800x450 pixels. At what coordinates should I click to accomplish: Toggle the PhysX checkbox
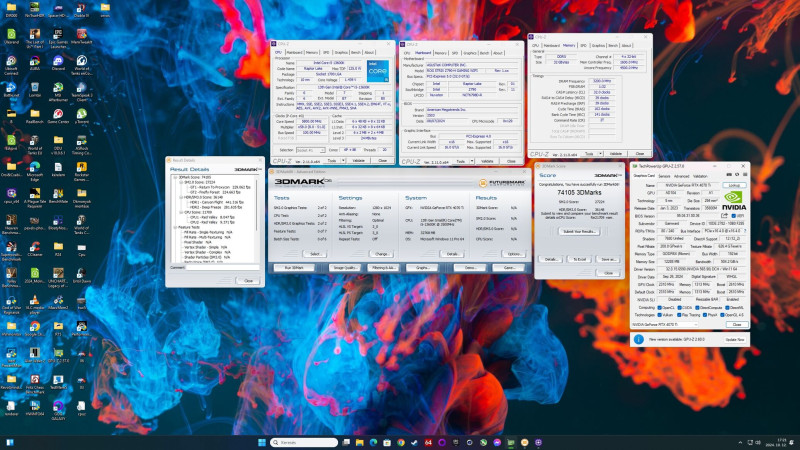click(x=705, y=315)
